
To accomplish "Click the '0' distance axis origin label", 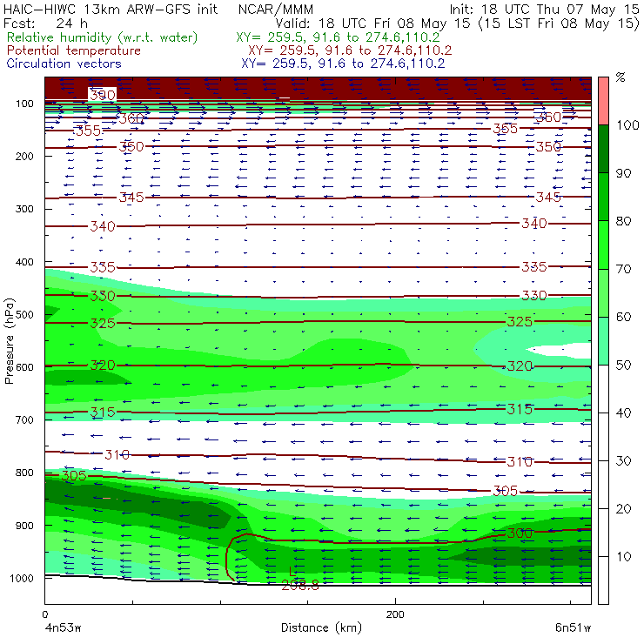I will click(x=44, y=614).
